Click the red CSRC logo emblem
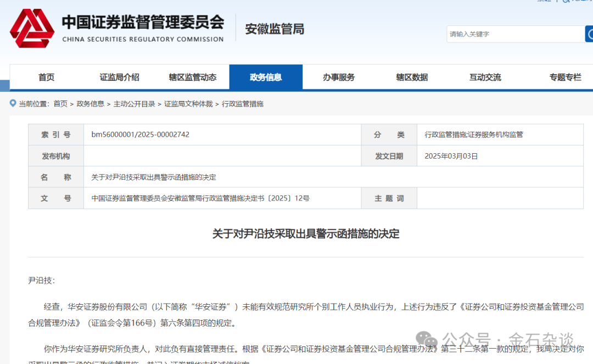This screenshot has width=593, height=364. (x=32, y=29)
